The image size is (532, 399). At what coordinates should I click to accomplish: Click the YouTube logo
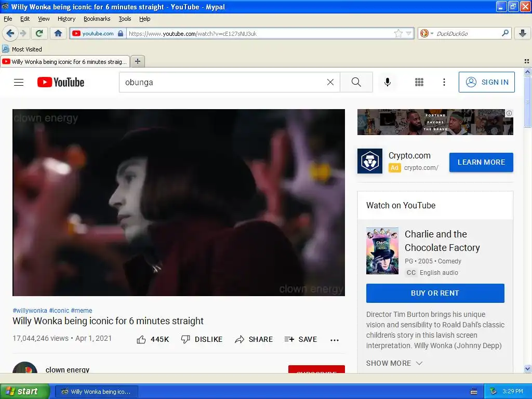61,82
